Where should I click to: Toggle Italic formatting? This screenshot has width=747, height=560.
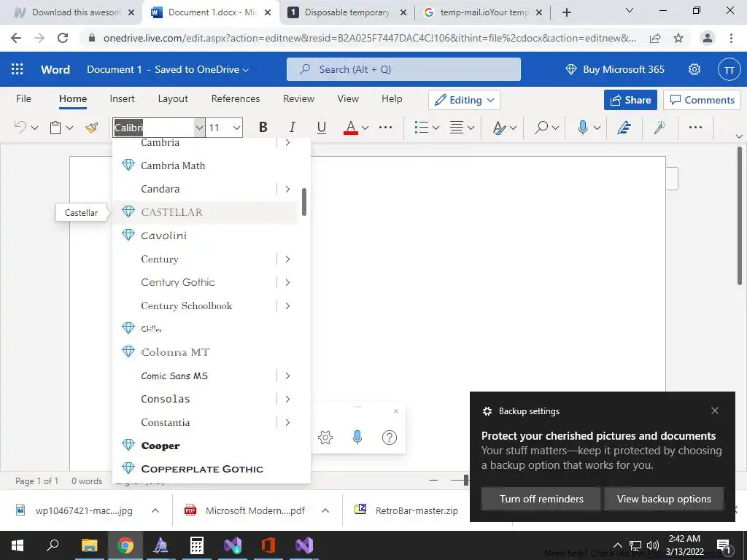click(x=293, y=127)
